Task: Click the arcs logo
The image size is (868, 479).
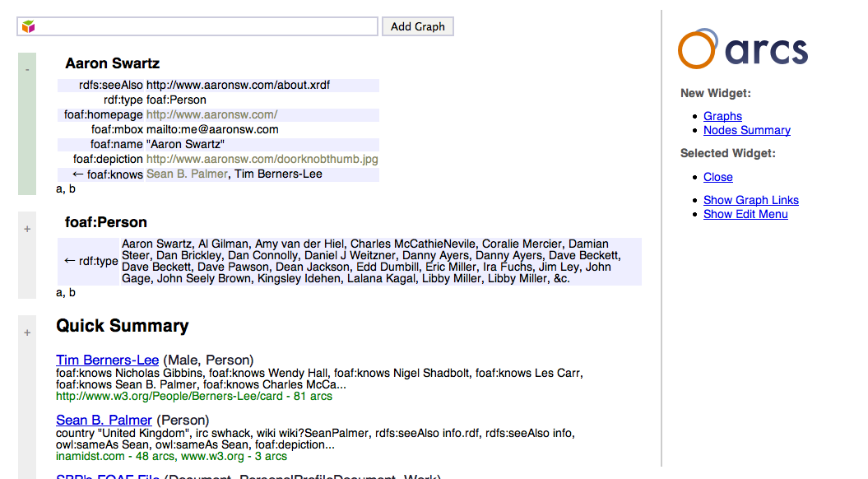Action: [742, 49]
